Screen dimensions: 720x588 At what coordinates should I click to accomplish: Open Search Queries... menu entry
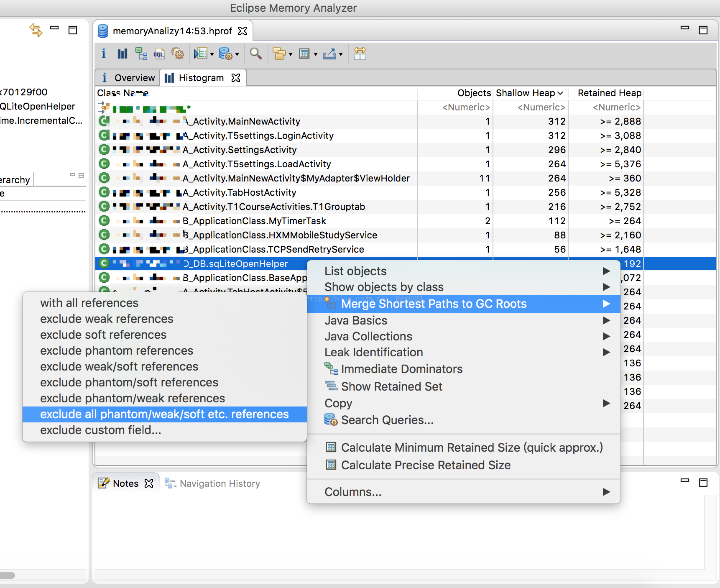(x=463, y=420)
